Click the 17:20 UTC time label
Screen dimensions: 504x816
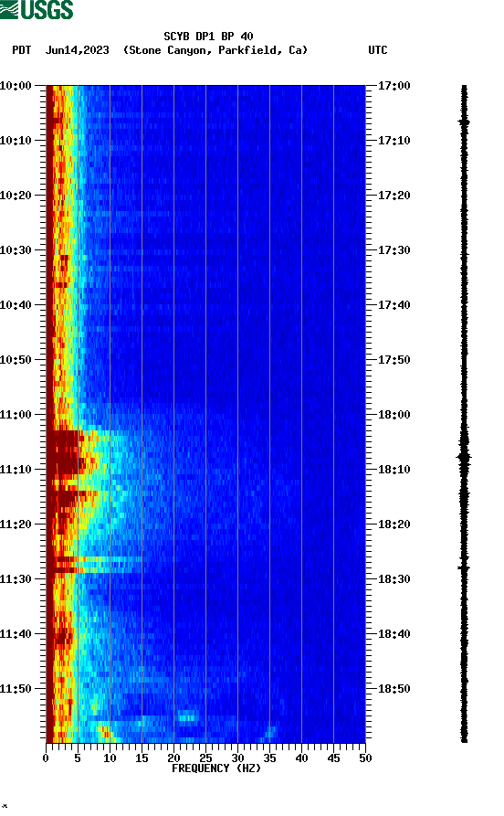point(394,196)
